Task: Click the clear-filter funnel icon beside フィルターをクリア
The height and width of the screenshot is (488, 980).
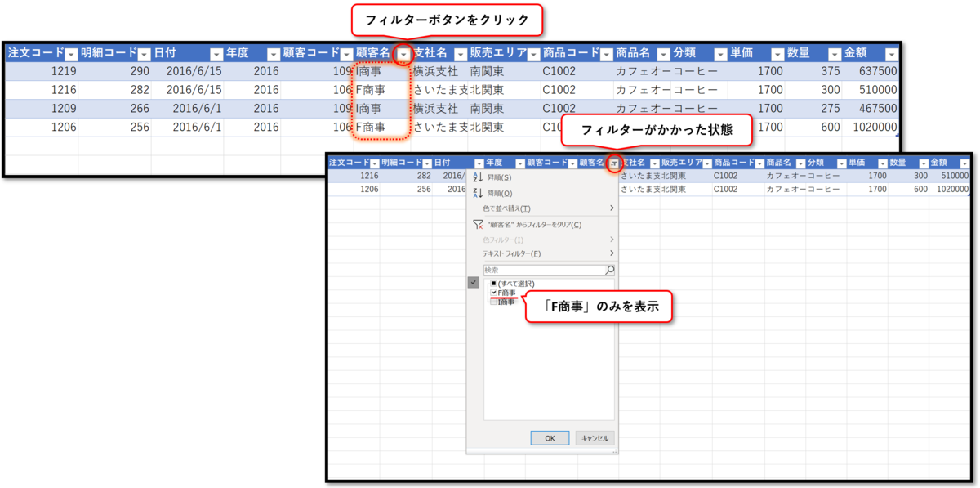Action: click(x=476, y=224)
